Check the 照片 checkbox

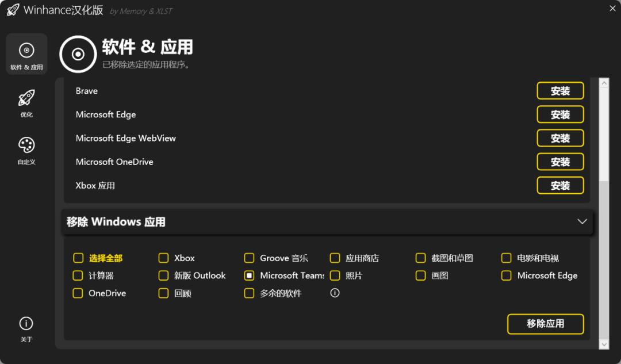[335, 275]
